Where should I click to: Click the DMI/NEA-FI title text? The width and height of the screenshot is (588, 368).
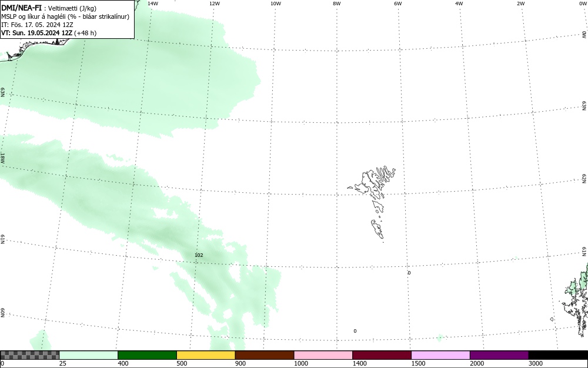pyautogui.click(x=21, y=8)
